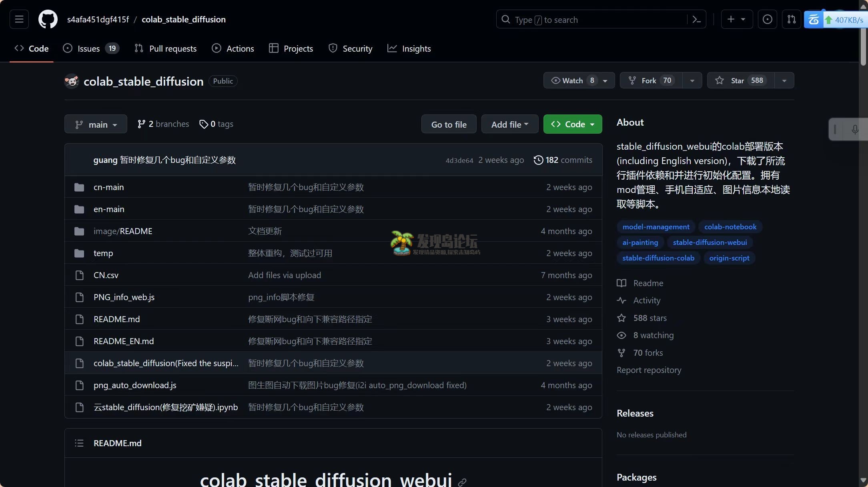Open the Security tab
Image resolution: width=868 pixels, height=487 pixels.
(350, 48)
